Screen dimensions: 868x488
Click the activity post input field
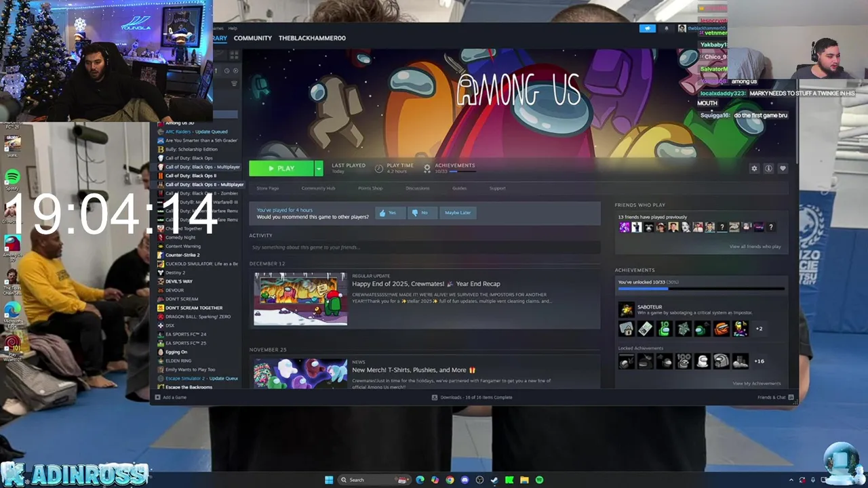[x=425, y=247]
